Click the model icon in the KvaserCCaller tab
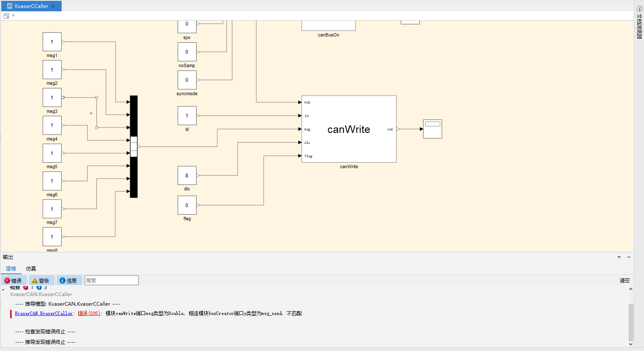The width and height of the screenshot is (644, 351). [x=10, y=6]
